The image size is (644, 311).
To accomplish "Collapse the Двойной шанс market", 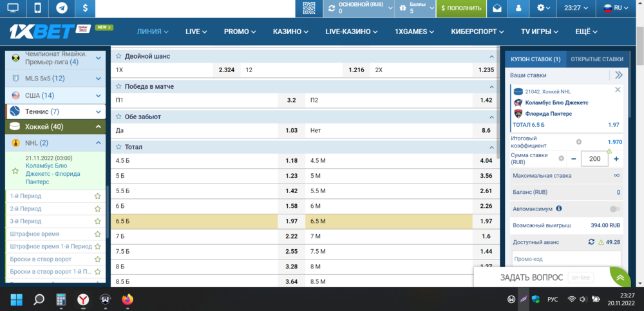I will pyautogui.click(x=491, y=57).
